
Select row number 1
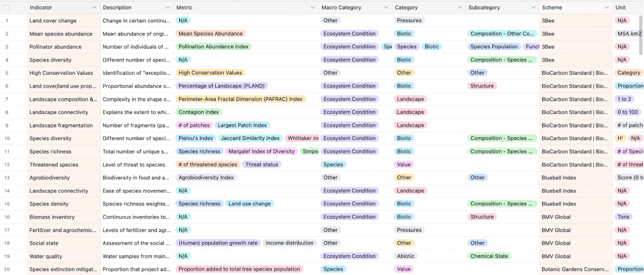pyautogui.click(x=6, y=20)
